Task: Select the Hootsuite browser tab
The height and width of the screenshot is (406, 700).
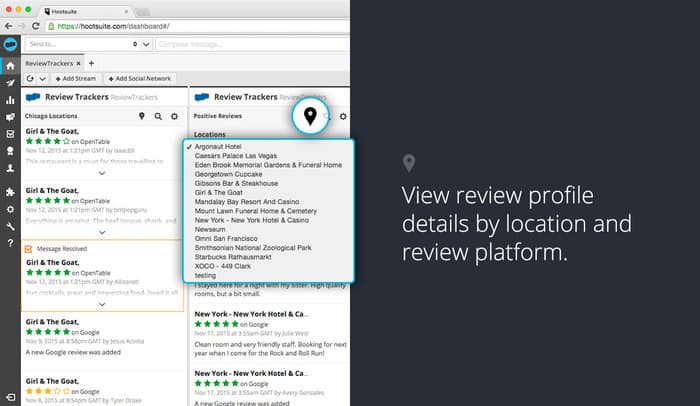Action: pyautogui.click(x=85, y=12)
